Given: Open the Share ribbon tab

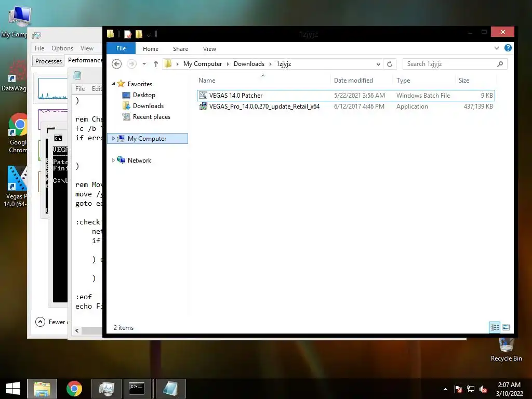Looking at the screenshot, I should (180, 49).
